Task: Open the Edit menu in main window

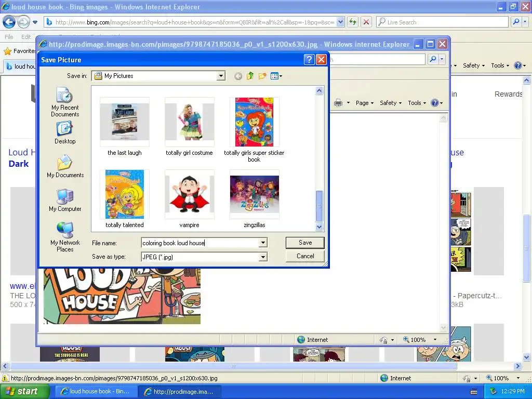Action: 26,37
